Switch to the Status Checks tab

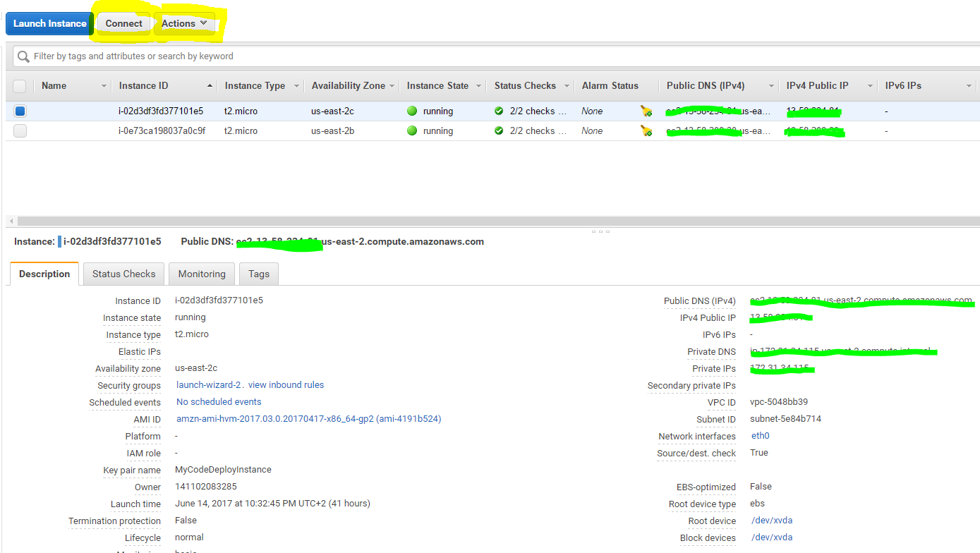[123, 274]
